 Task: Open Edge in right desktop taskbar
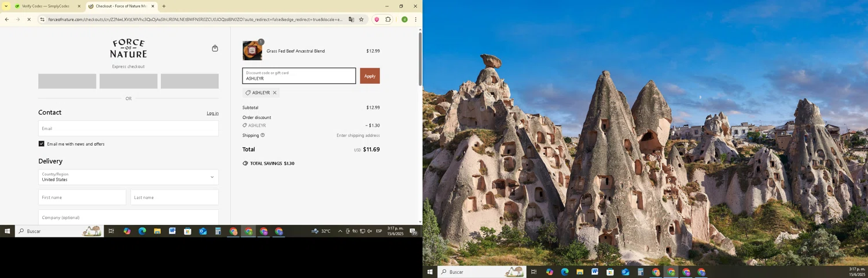pos(565,272)
